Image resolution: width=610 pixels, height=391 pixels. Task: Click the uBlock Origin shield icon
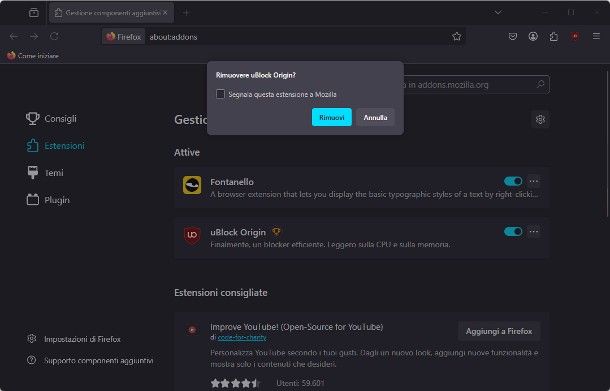[192, 235]
